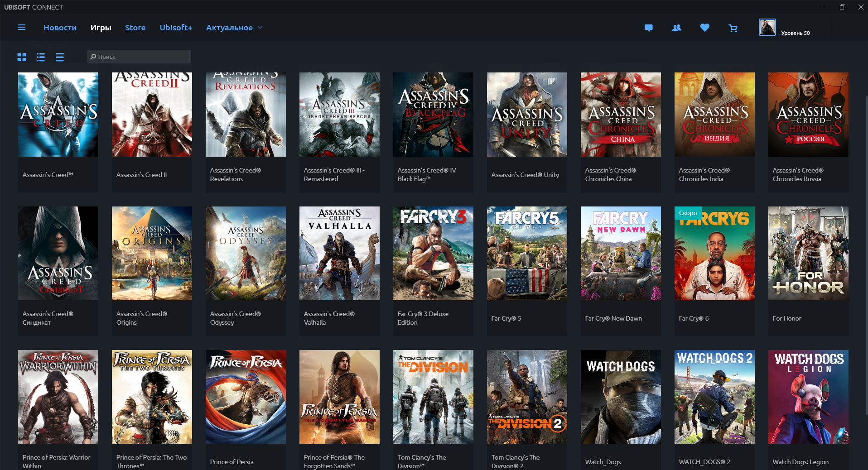
Task: Open Assassin's Creed game cover
Action: click(58, 115)
